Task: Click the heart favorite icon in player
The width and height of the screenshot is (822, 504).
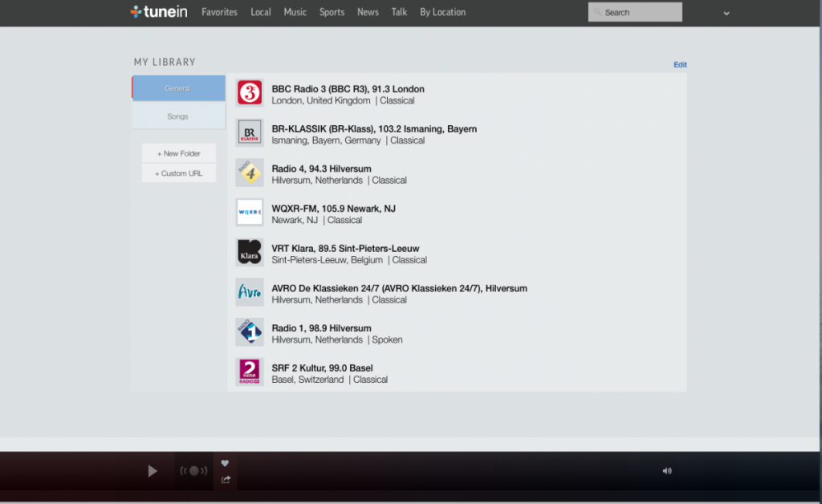Action: 225,463
